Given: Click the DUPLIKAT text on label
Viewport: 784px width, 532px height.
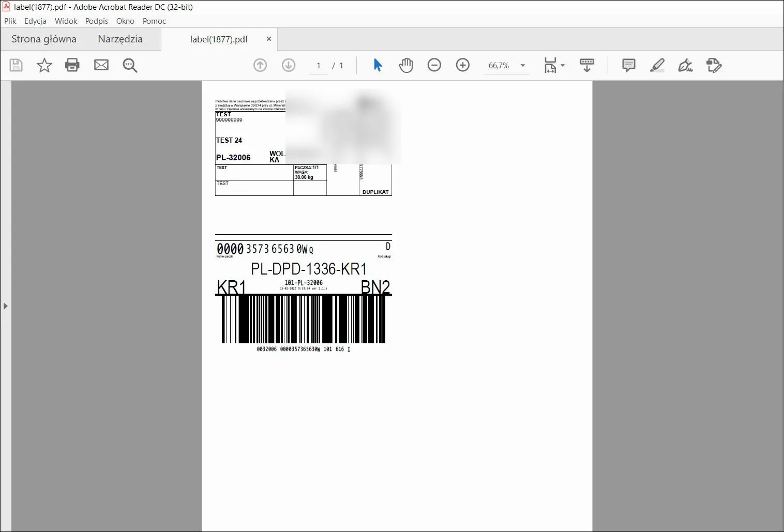Looking at the screenshot, I should click(375, 192).
